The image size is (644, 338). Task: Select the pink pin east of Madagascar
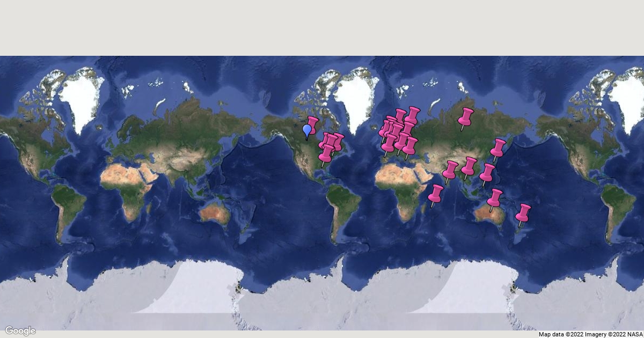(x=435, y=195)
